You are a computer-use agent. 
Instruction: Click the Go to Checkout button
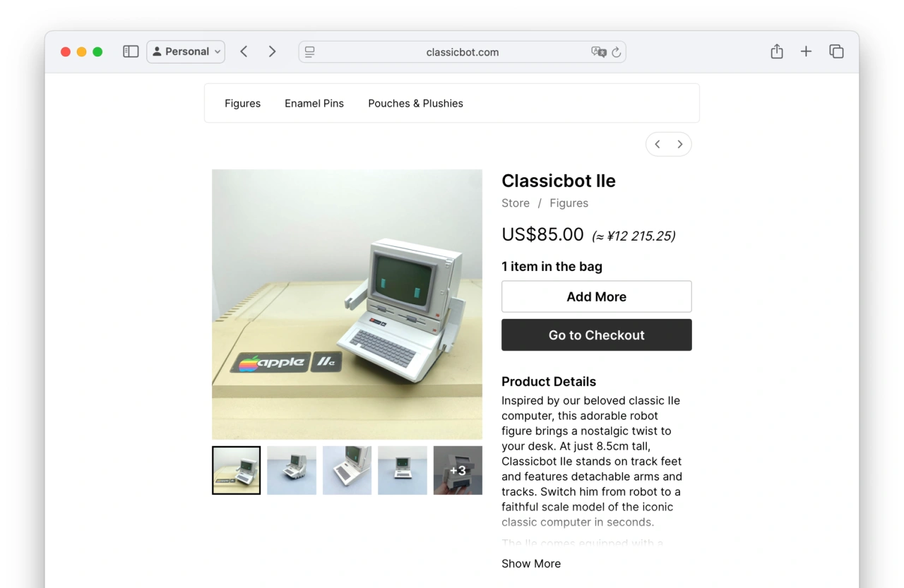(x=597, y=335)
